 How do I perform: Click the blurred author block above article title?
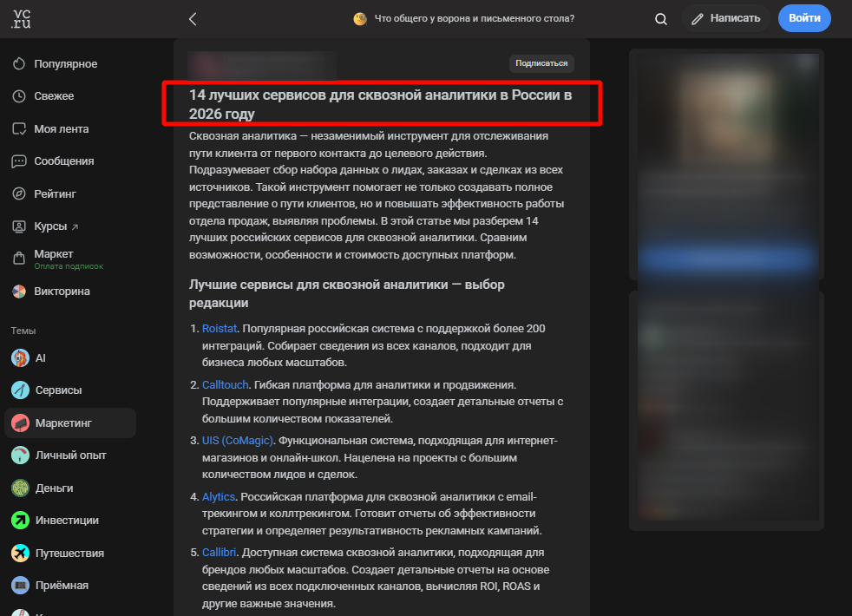[x=262, y=66]
